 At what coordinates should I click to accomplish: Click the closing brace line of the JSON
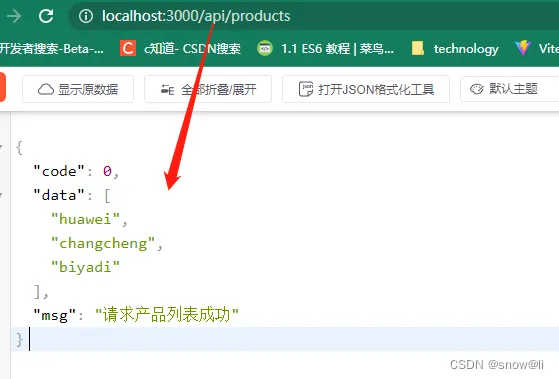click(x=285, y=339)
